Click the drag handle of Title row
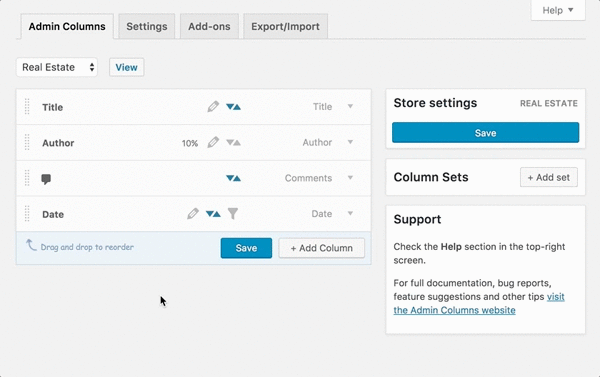Image resolution: width=600 pixels, height=377 pixels. tap(27, 107)
